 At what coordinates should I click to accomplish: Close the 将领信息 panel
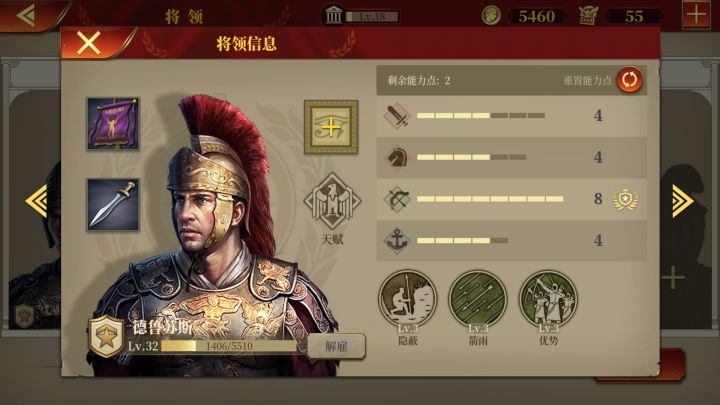click(89, 43)
